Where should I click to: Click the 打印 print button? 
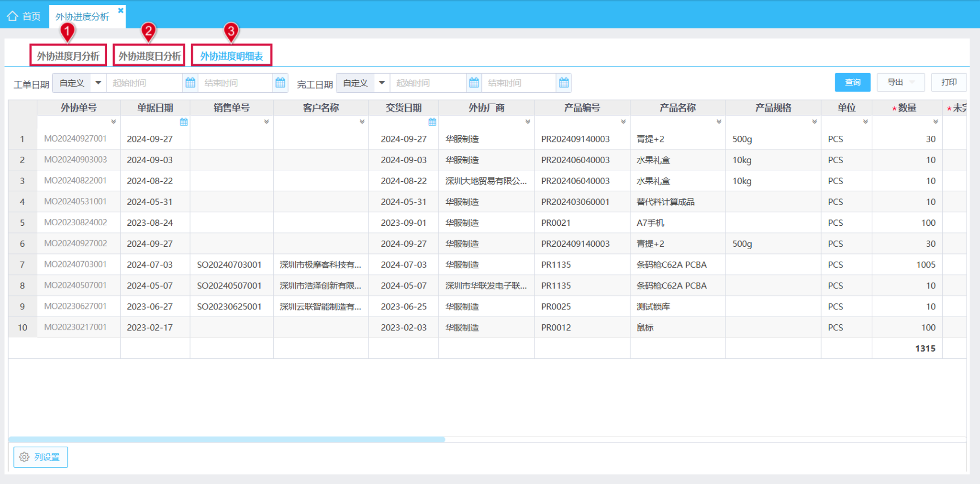point(949,82)
